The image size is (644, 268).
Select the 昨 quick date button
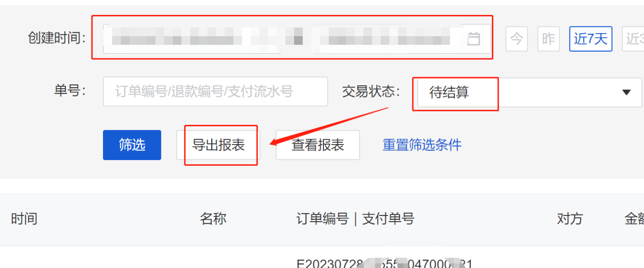click(549, 39)
